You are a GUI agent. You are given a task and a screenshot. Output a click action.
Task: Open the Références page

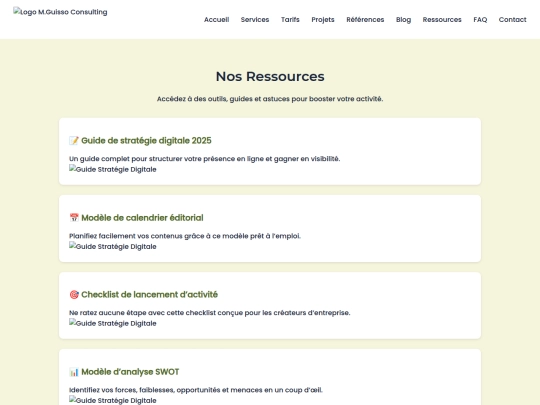365,20
